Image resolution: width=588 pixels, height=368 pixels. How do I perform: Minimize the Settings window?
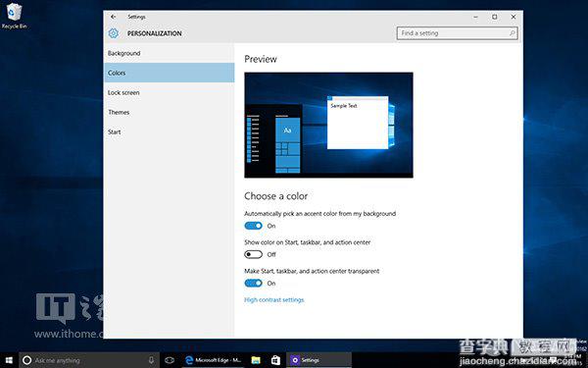pyautogui.click(x=475, y=17)
